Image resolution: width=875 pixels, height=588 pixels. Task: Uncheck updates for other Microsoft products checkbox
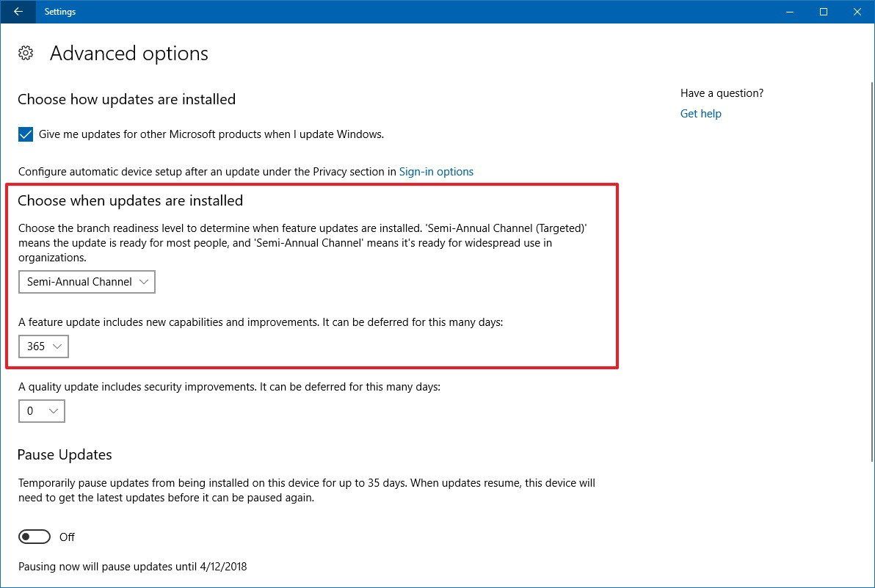(x=26, y=134)
